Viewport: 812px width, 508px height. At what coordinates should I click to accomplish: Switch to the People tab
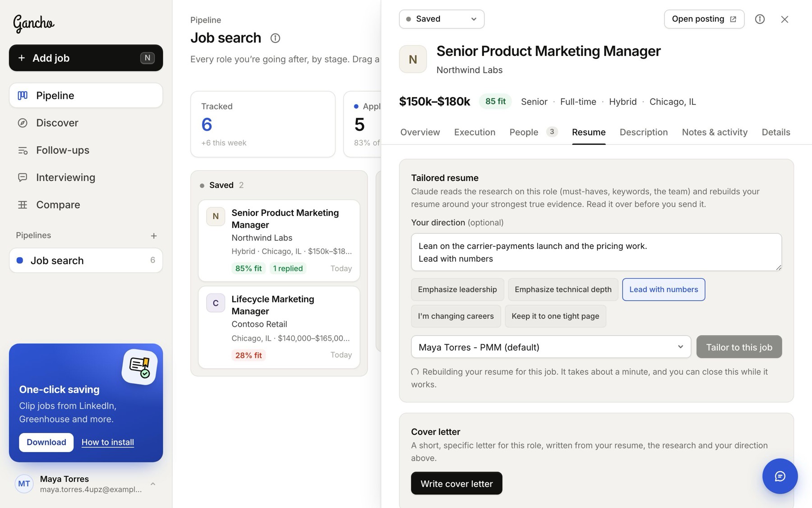tap(534, 132)
